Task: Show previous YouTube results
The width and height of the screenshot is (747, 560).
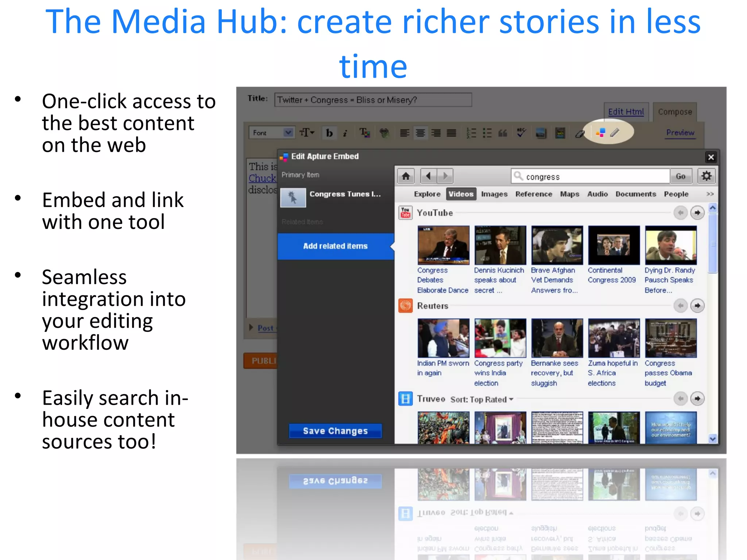Action: click(680, 213)
